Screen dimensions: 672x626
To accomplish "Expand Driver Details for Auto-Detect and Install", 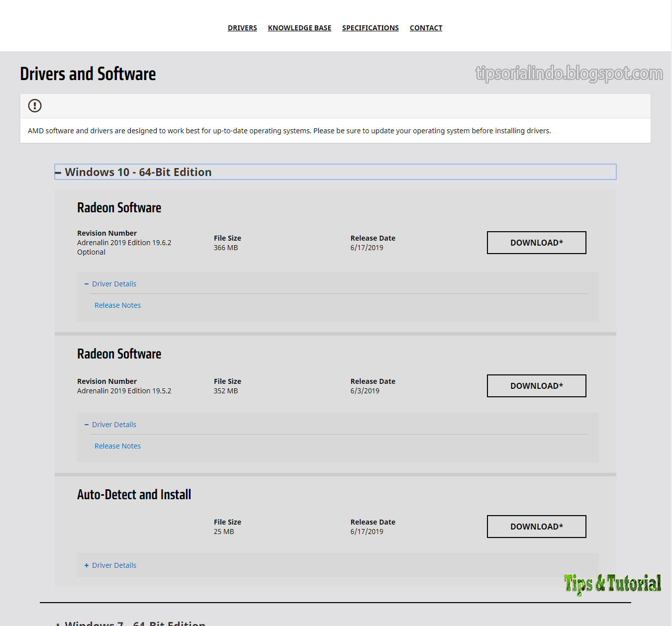I will [x=110, y=565].
